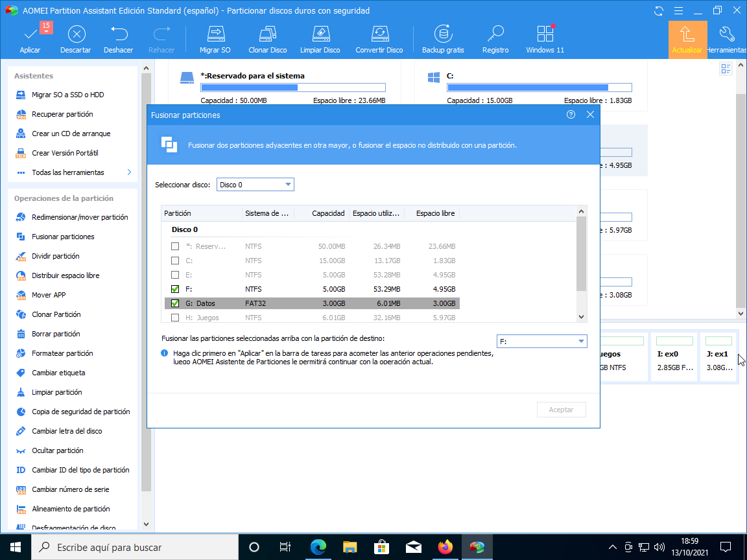
Task: Sort by Capacidad column header
Action: click(x=322, y=213)
